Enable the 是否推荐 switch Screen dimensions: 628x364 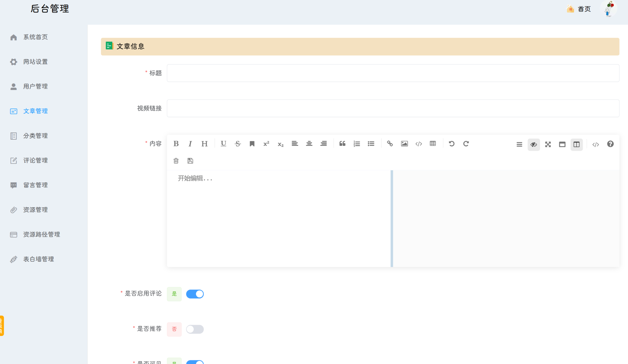tap(195, 329)
